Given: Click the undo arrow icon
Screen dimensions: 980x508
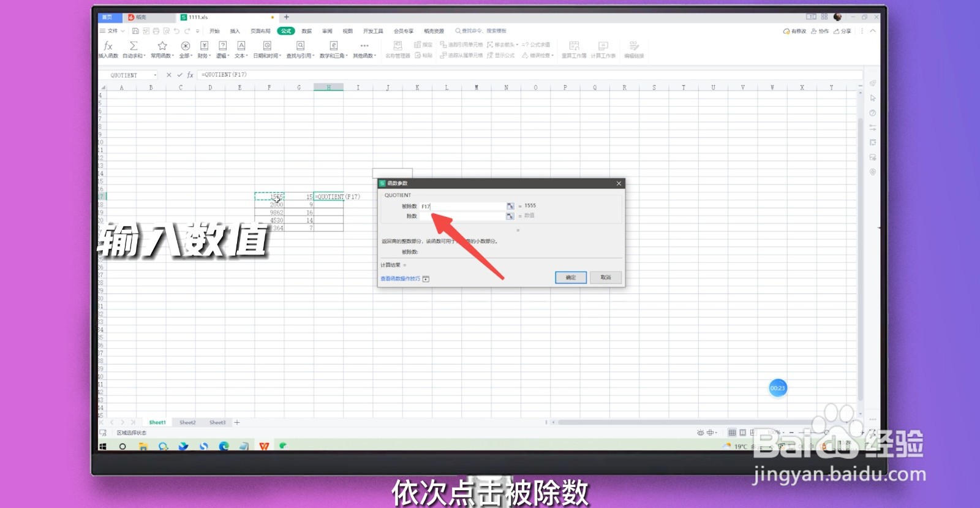Looking at the screenshot, I should [x=176, y=31].
